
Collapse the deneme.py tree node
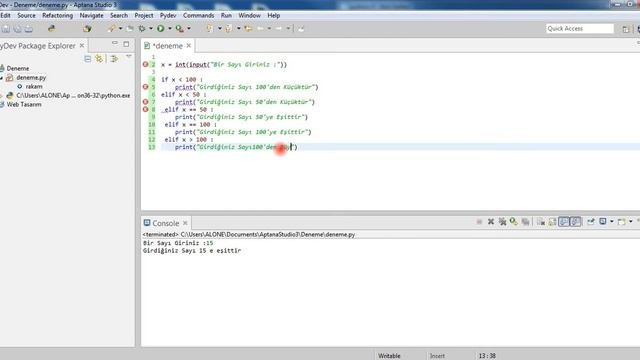click(2, 78)
